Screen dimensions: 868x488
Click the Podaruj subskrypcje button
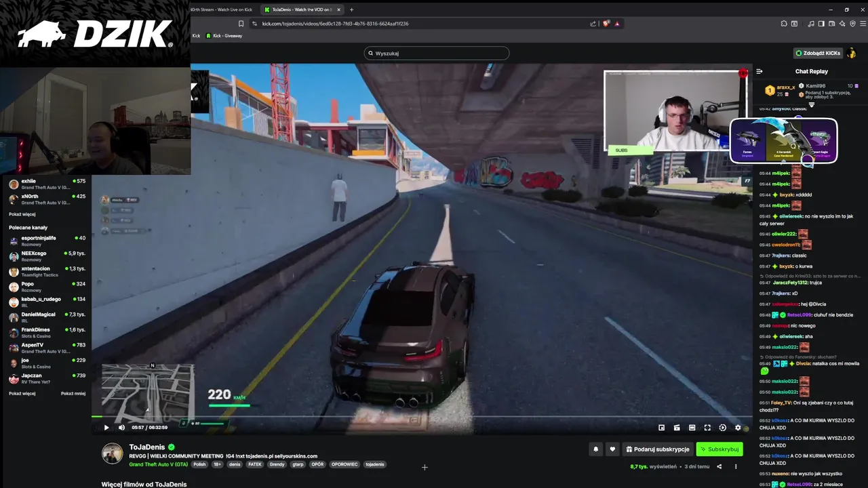pos(658,449)
